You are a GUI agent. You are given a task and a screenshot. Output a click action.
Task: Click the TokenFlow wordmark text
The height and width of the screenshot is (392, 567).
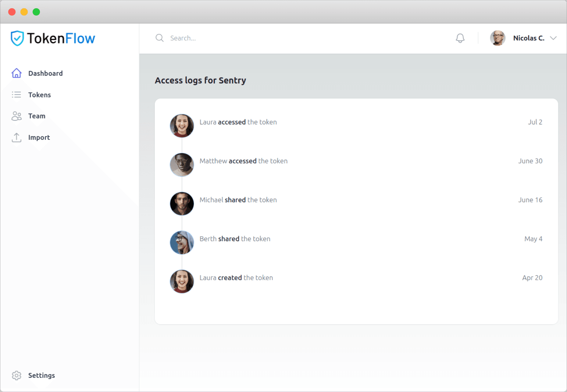pyautogui.click(x=61, y=38)
